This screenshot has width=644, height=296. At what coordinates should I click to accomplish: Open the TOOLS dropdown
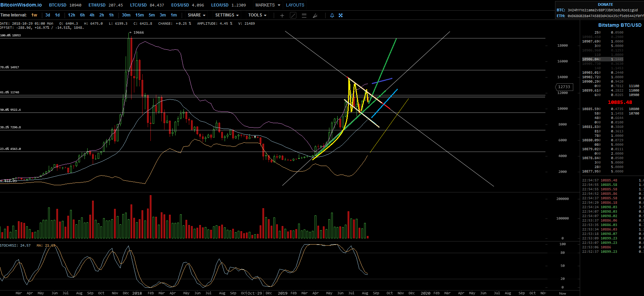click(257, 15)
